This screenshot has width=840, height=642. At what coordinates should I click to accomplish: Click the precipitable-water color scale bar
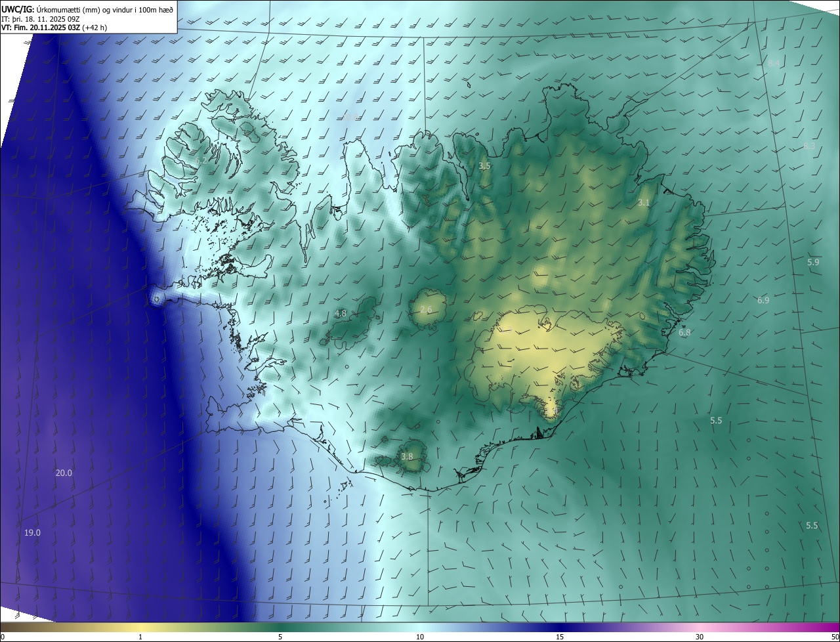point(420,627)
